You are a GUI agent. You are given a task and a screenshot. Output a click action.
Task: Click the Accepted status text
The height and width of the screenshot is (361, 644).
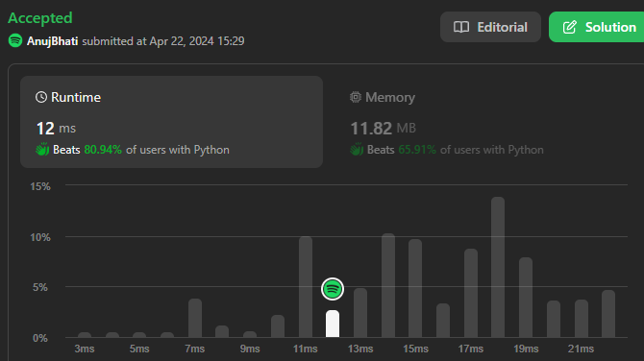[x=40, y=17]
